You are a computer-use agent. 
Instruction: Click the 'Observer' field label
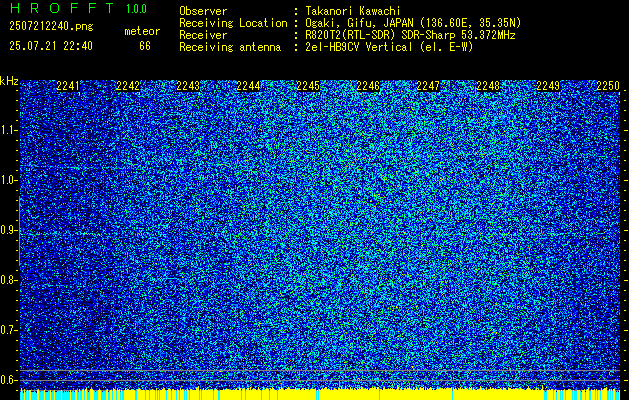tap(203, 11)
